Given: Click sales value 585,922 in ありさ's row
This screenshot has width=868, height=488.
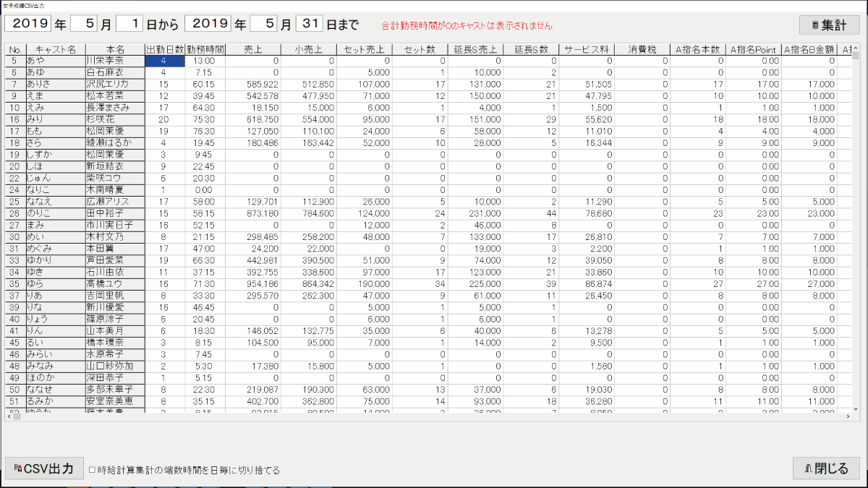Looking at the screenshot, I should (253, 85).
